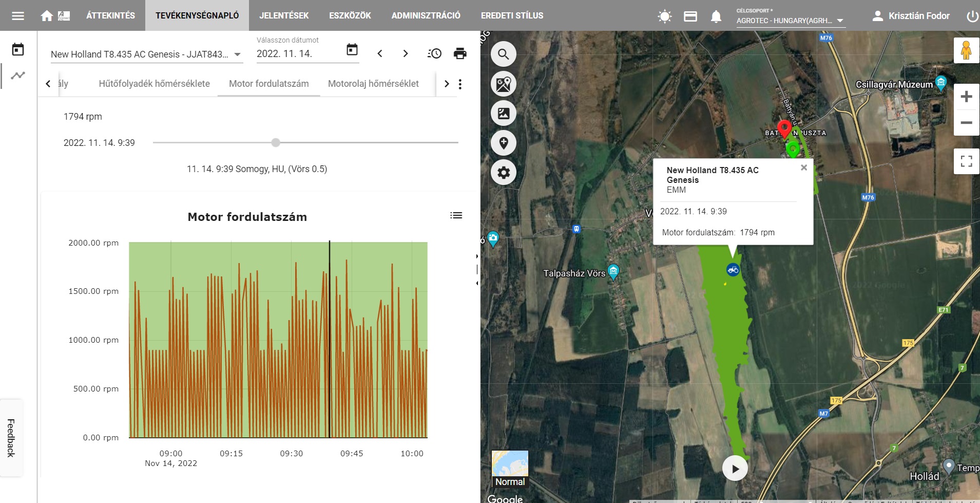Go to the next day

(x=406, y=53)
